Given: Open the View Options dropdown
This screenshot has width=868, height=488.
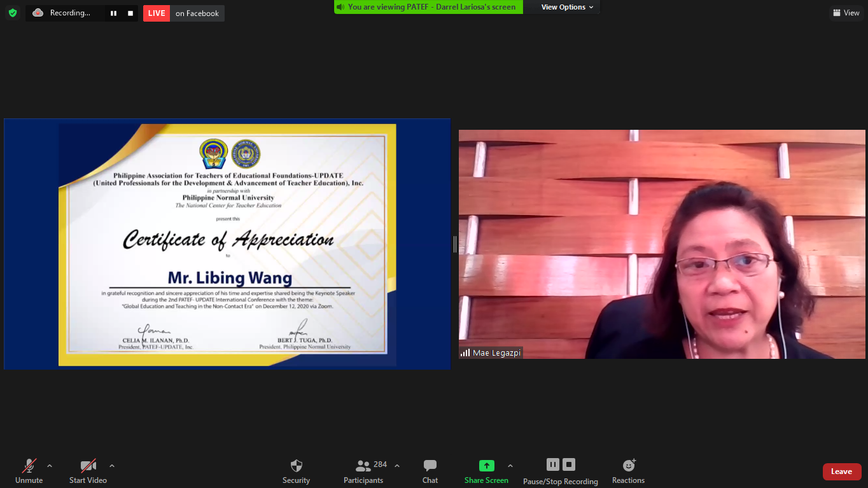Looking at the screenshot, I should [x=567, y=7].
